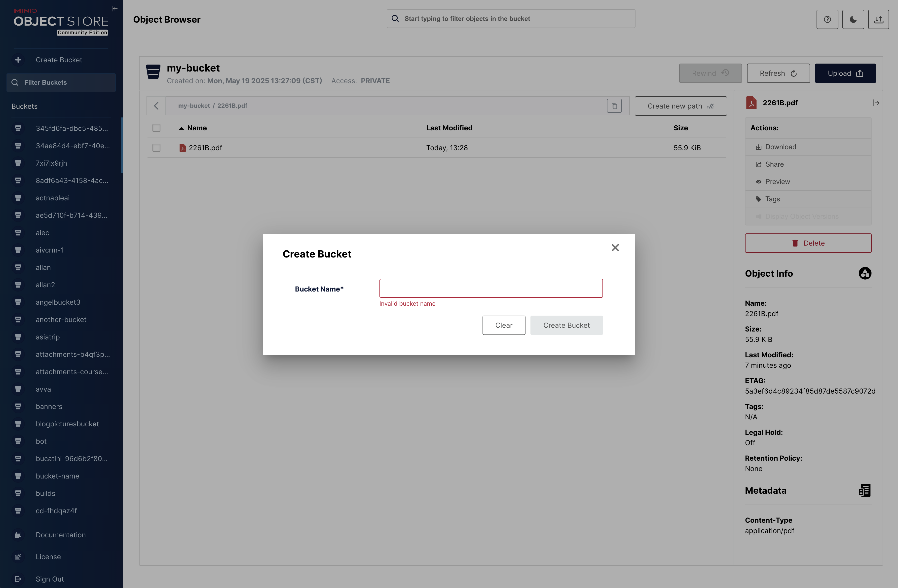Click the Object Info circular icon
The image size is (898, 588).
865,273
